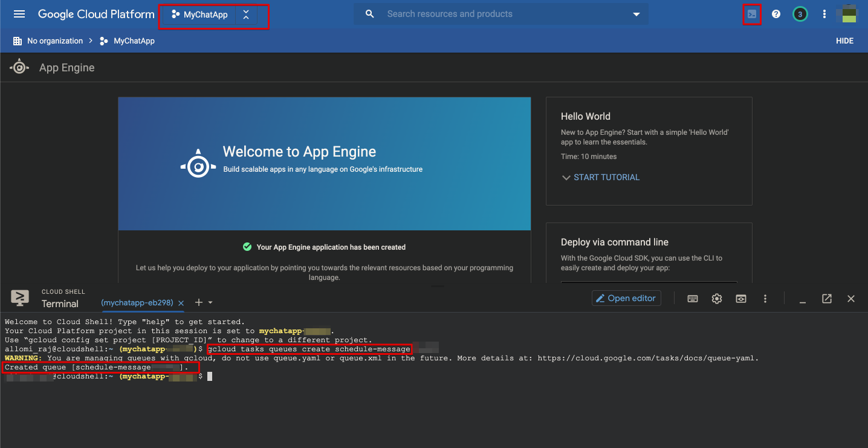The height and width of the screenshot is (448, 868).
Task: Click the Cloud Shell web preview icon
Action: 740,299
